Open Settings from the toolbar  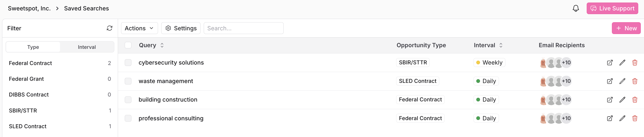point(181,28)
